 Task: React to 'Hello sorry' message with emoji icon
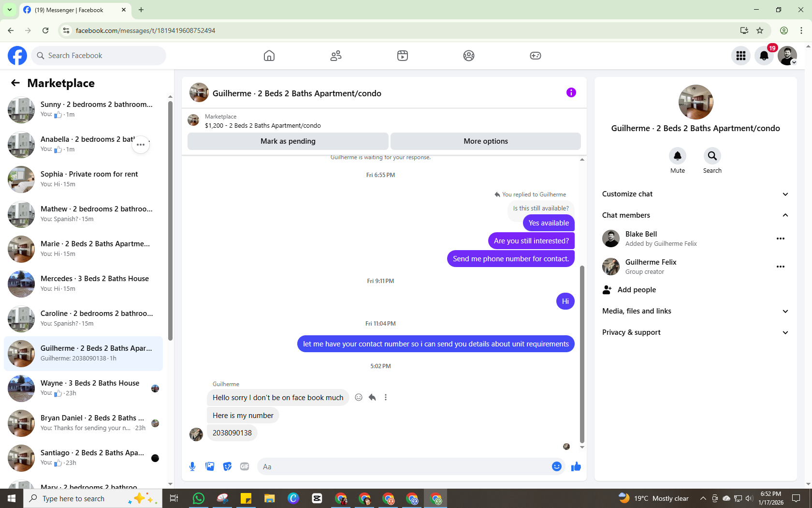tap(359, 397)
